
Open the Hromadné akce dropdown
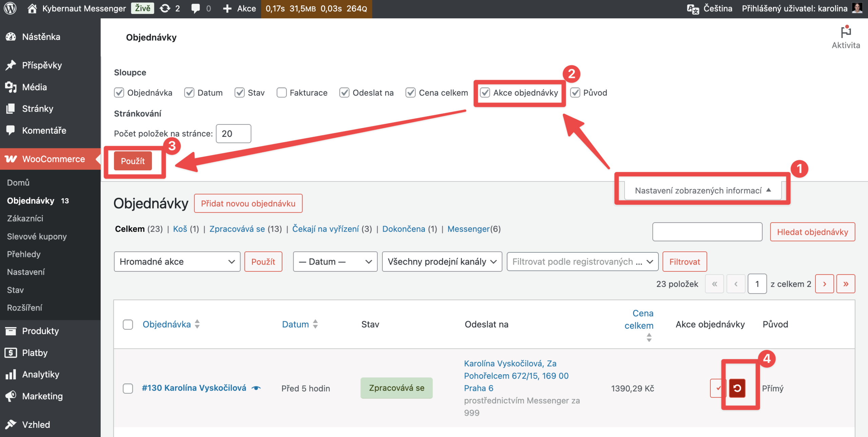pos(177,262)
